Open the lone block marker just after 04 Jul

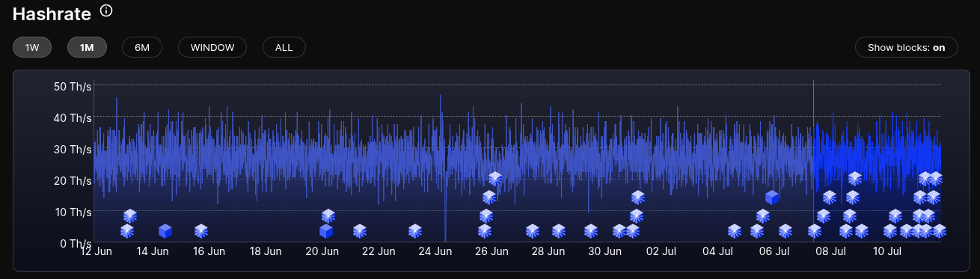pyautogui.click(x=735, y=231)
